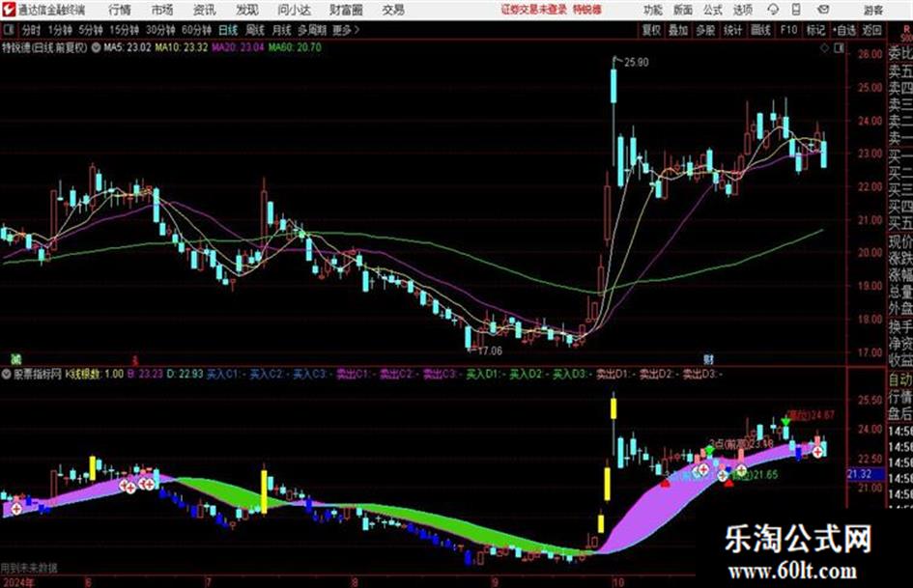Open F10 company info button
This screenshot has height=588, width=913.
click(x=788, y=30)
